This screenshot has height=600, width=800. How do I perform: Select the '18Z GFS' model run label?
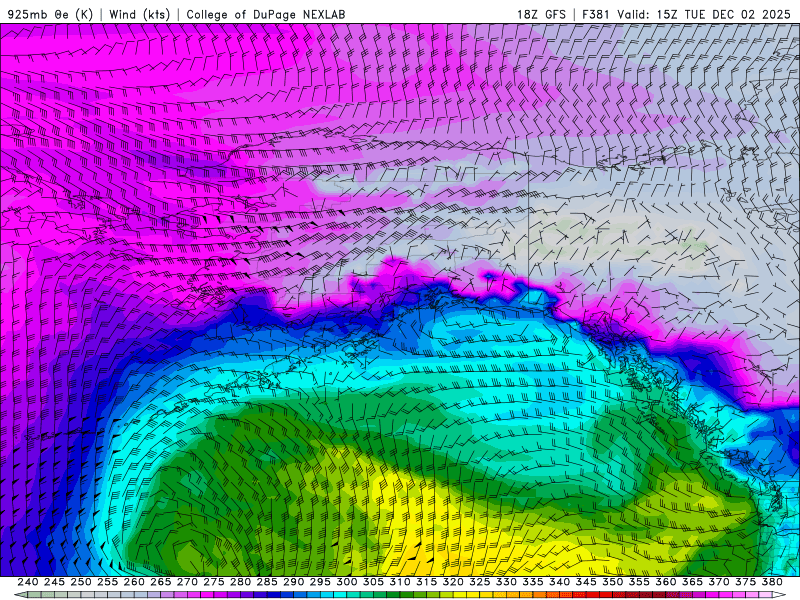click(541, 14)
